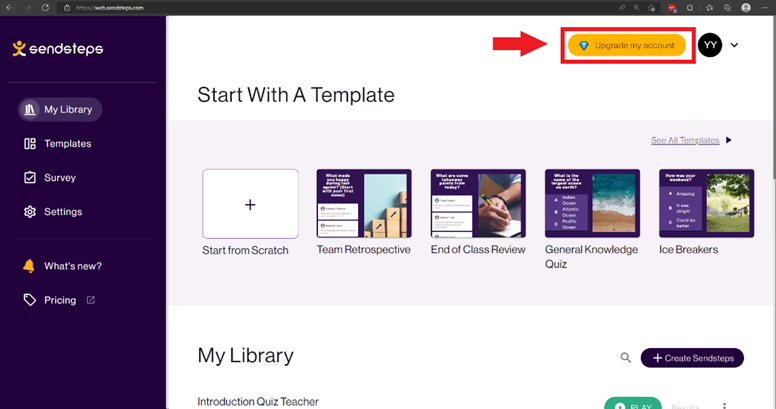Click the external link icon beside Pricing

coord(91,300)
